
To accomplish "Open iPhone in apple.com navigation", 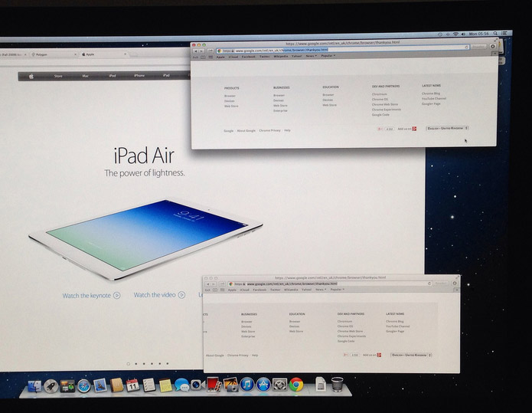I will pyautogui.click(x=139, y=75).
